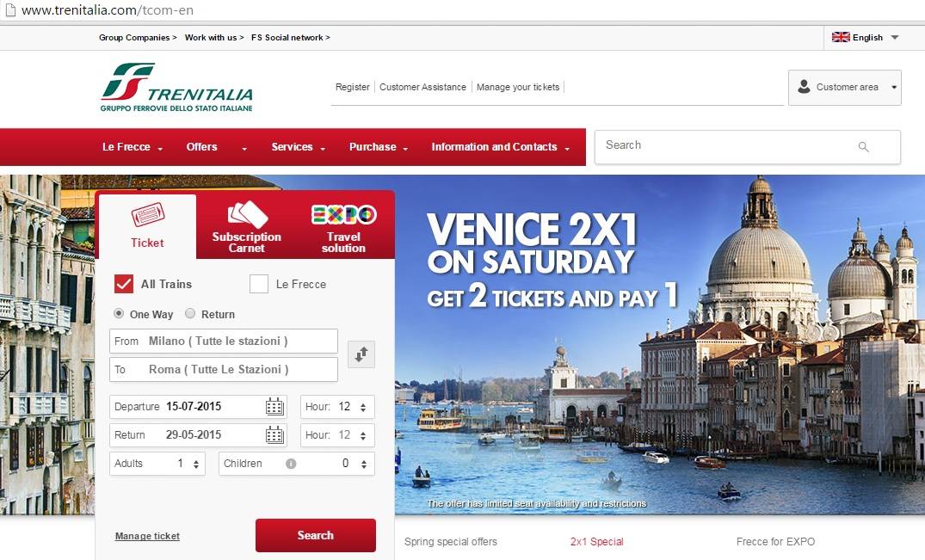Check the Le Frecce checkbox
Image resolution: width=925 pixels, height=560 pixels.
coord(259,284)
